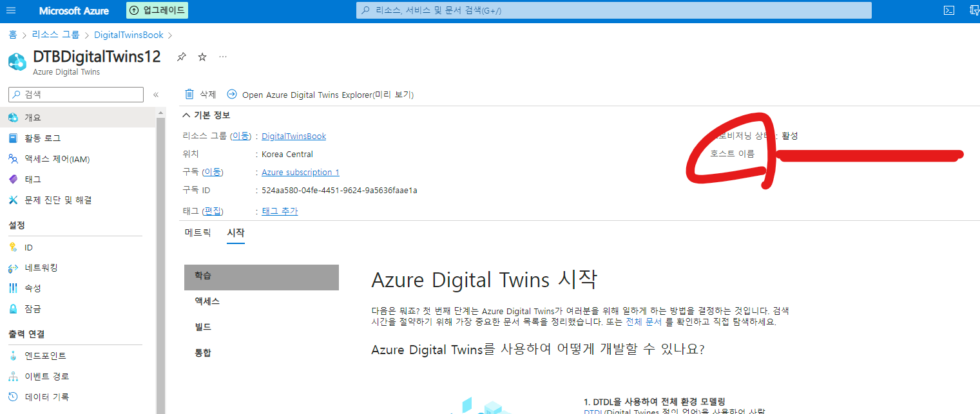Open the Azure portal hamburger menu
This screenshot has width=980, height=414.
click(11, 10)
